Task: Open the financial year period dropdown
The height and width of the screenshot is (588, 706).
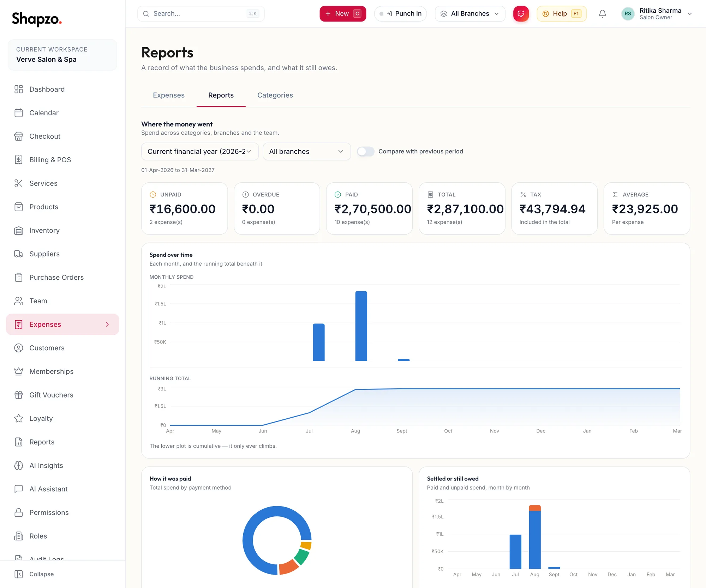Action: 200,151
